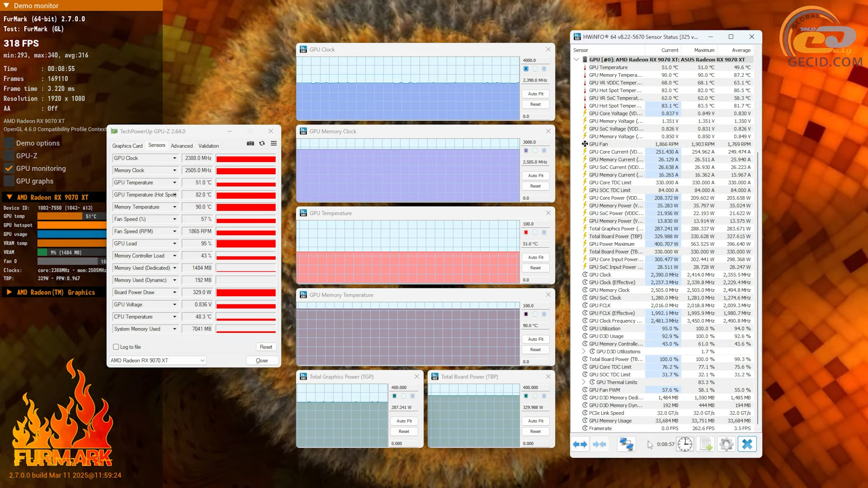868x488 pixels.
Task: Click the Close button in GPU-Z
Action: [x=262, y=361]
